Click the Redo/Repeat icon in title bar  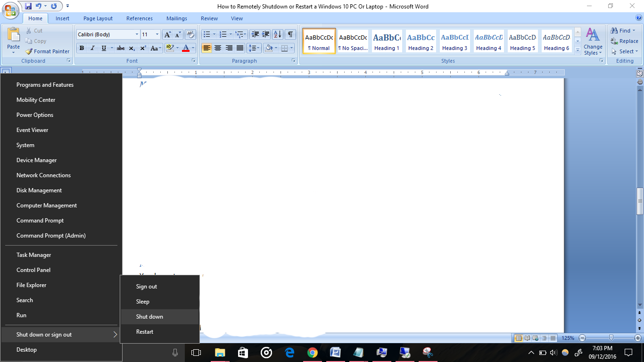coord(54,6)
